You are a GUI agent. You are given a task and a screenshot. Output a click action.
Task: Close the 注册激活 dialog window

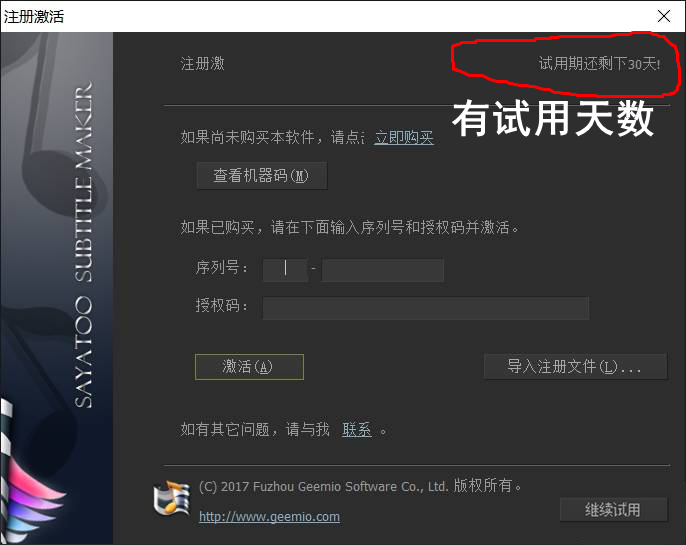[664, 16]
